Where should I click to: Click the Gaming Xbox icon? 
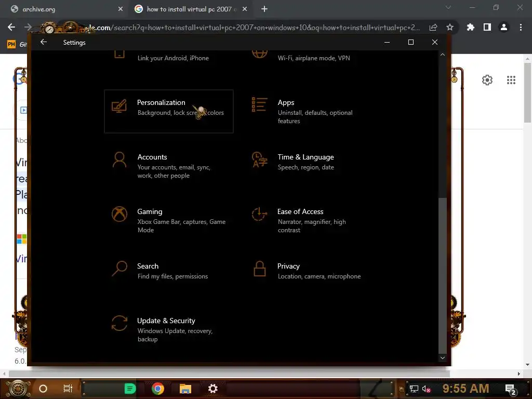point(119,214)
